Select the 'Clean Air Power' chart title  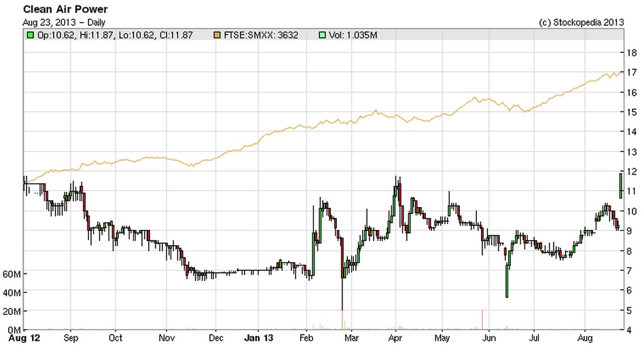coord(65,9)
